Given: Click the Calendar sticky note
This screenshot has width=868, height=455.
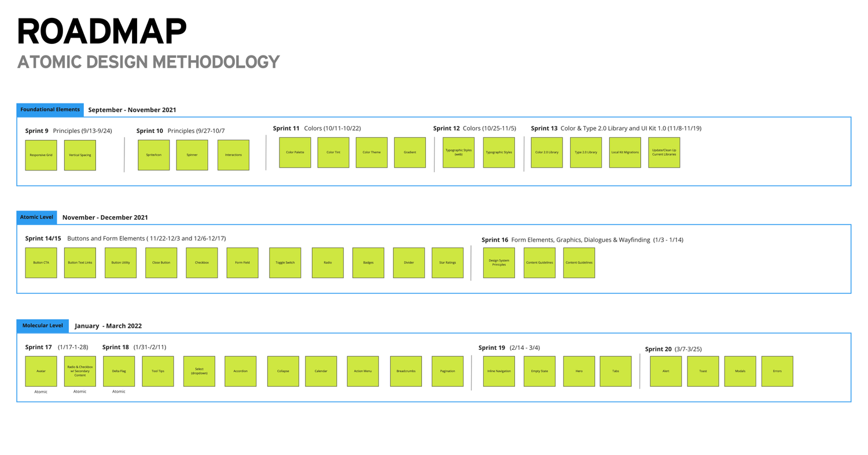Looking at the screenshot, I should 321,371.
